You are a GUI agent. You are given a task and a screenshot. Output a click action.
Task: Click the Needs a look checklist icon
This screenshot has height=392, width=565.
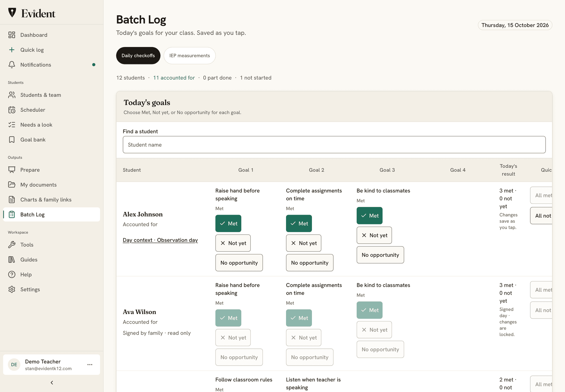(12, 125)
